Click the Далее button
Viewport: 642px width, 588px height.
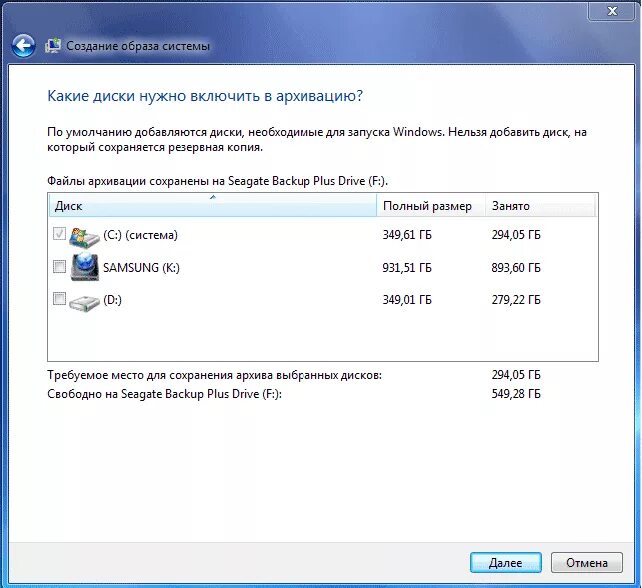click(x=506, y=563)
